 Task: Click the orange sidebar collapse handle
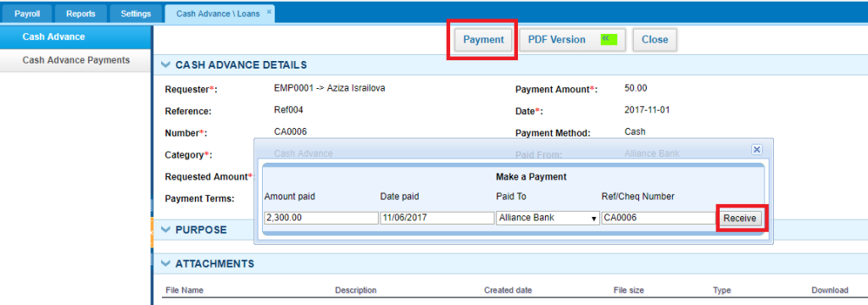[151, 232]
